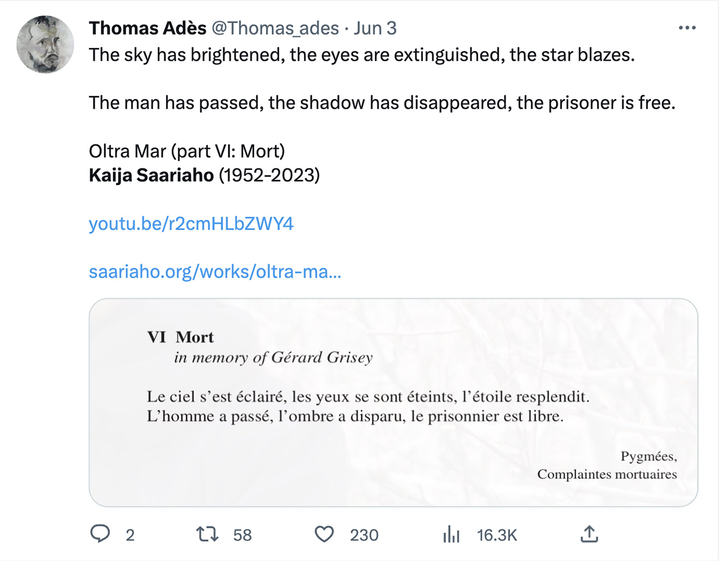The width and height of the screenshot is (728, 561).
Task: Open view analytics bar chart icon
Action: click(451, 535)
